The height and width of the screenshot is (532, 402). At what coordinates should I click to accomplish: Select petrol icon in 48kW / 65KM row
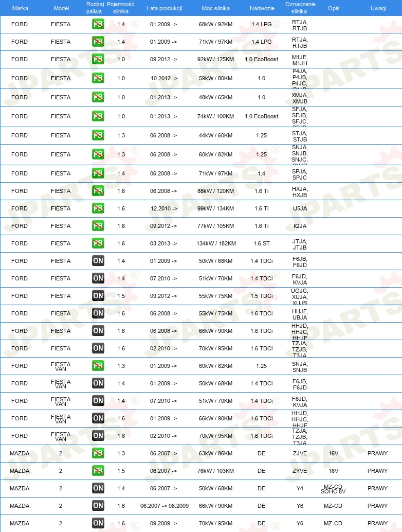tap(98, 97)
